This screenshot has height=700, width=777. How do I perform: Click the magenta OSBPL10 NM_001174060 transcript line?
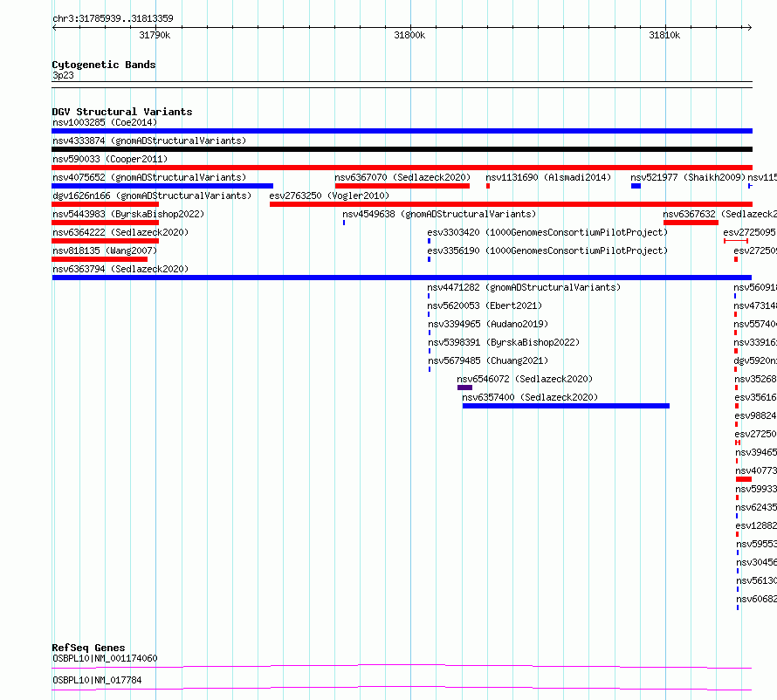click(x=402, y=666)
